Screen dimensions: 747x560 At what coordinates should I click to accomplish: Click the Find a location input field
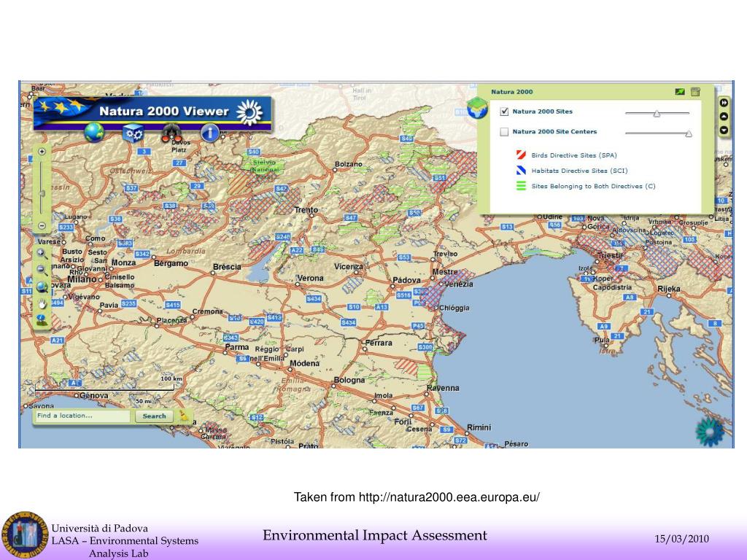pyautogui.click(x=82, y=416)
